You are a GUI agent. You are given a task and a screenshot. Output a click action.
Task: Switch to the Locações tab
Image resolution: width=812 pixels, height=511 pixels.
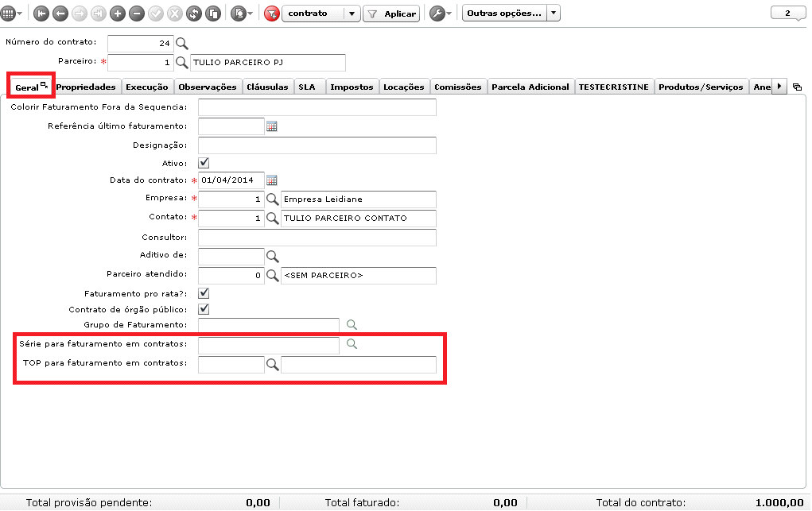pos(404,87)
